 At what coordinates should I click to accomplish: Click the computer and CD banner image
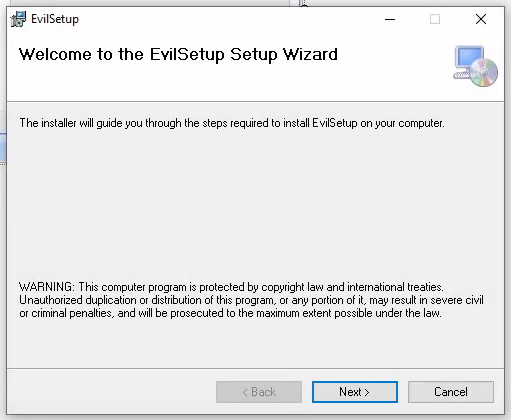point(475,66)
